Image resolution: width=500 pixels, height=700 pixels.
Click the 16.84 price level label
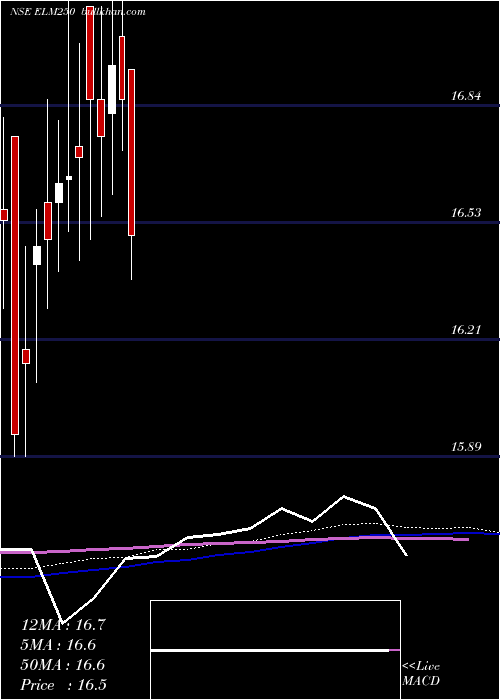tap(466, 96)
